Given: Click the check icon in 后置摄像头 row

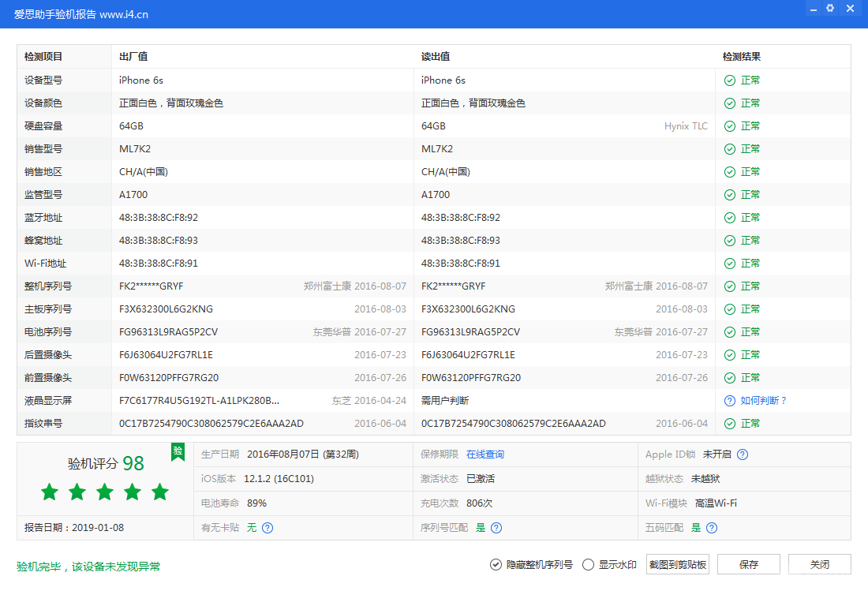Looking at the screenshot, I should pyautogui.click(x=730, y=355).
